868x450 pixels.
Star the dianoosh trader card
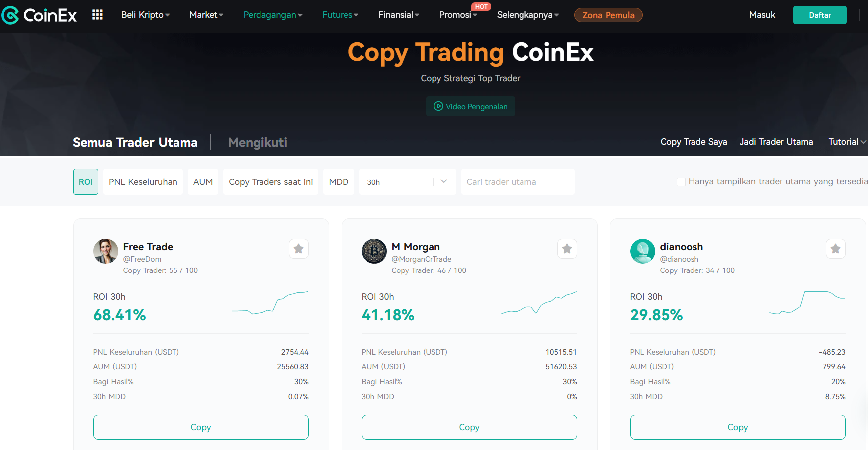click(835, 249)
